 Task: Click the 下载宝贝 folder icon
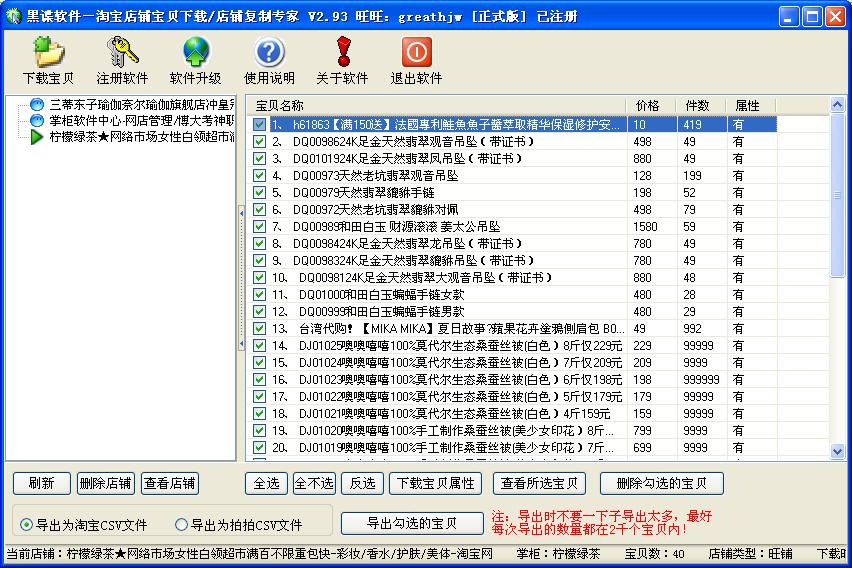(x=48, y=52)
